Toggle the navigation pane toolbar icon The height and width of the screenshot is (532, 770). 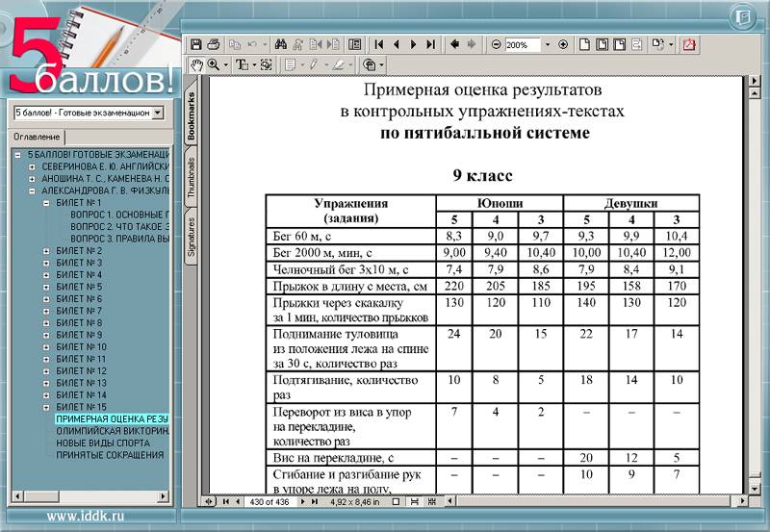point(354,44)
